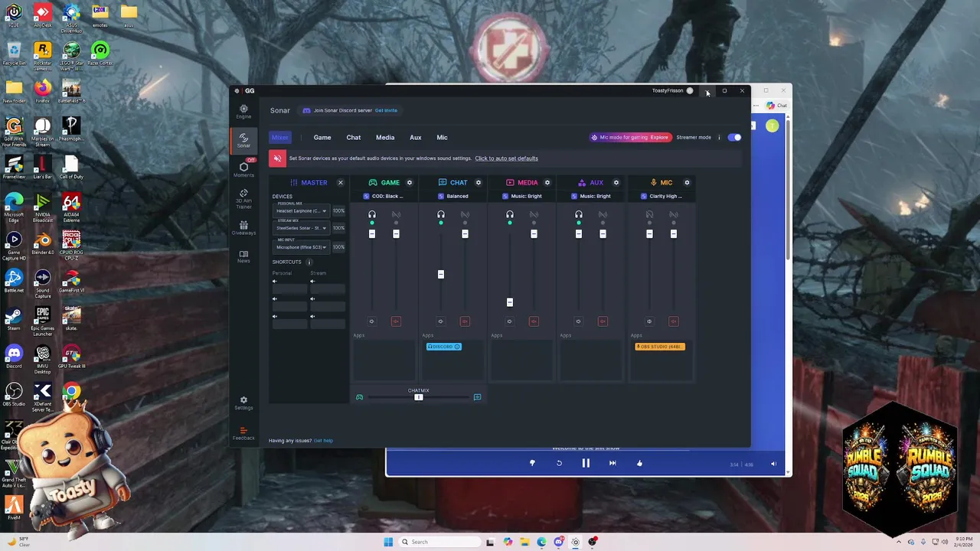Click the DISCORD app chip in Chat
Screen dimensions: 980x551
[444, 347]
